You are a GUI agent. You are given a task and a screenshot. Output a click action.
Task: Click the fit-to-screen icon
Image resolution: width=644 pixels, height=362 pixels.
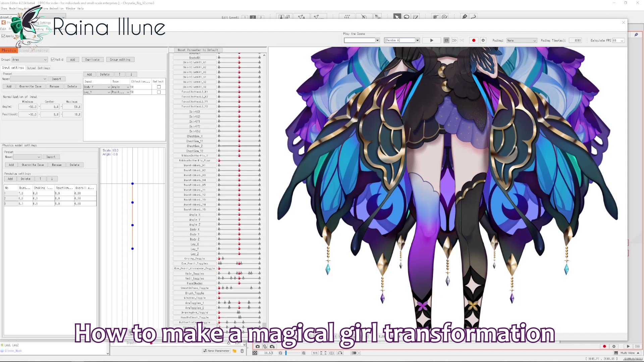point(323,353)
